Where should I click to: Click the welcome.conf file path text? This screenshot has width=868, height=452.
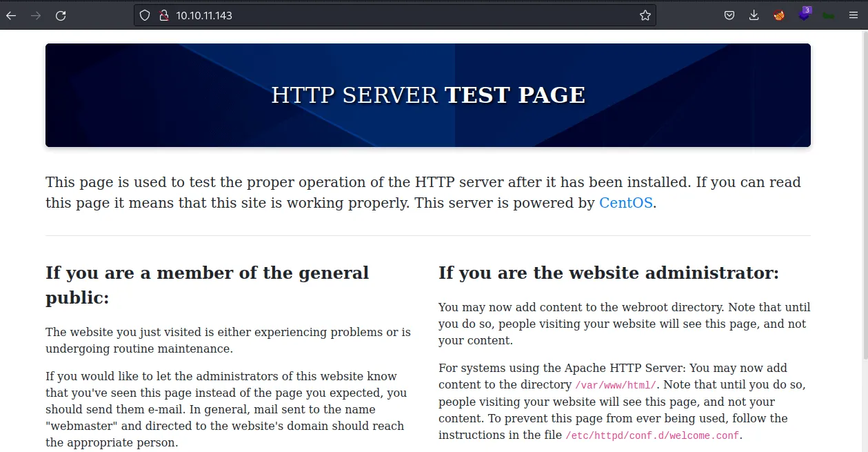(x=650, y=435)
